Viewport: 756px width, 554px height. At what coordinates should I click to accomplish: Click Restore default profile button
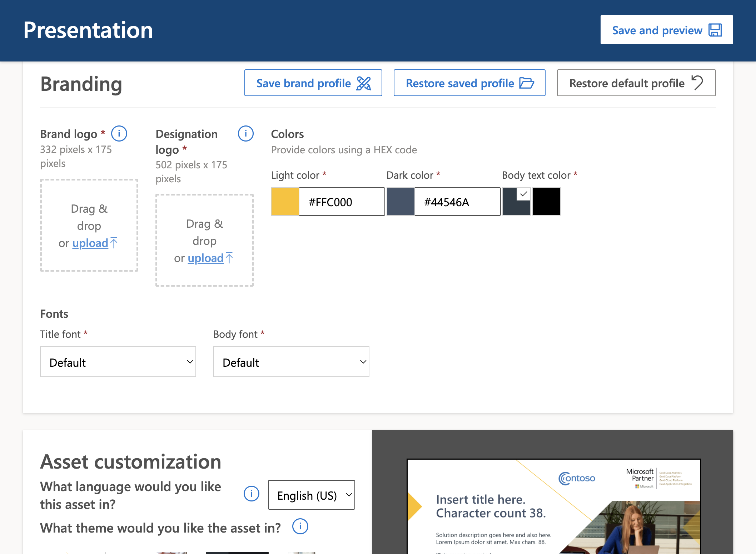click(636, 83)
